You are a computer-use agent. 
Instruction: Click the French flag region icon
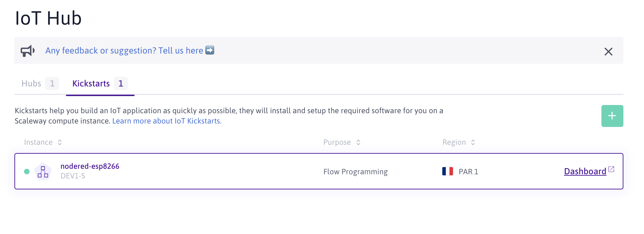tap(447, 171)
